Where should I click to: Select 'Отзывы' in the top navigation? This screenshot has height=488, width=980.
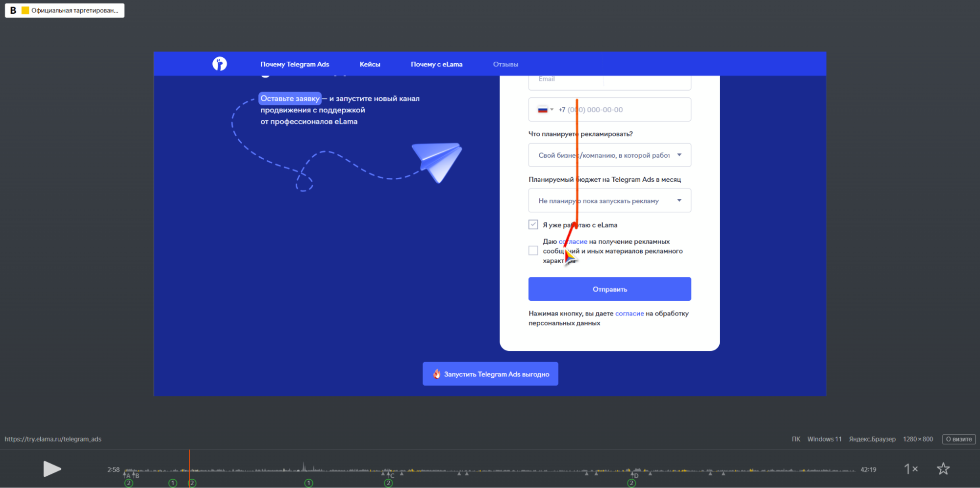click(505, 64)
